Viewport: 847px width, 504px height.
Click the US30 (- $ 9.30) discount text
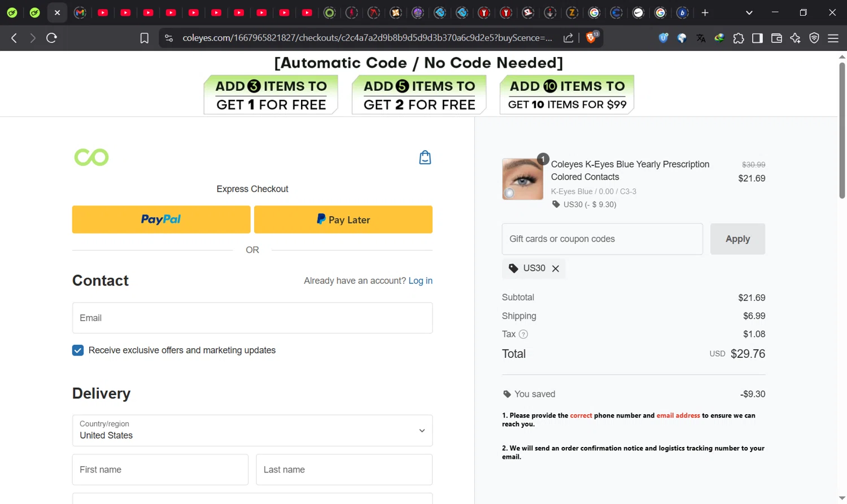click(590, 204)
